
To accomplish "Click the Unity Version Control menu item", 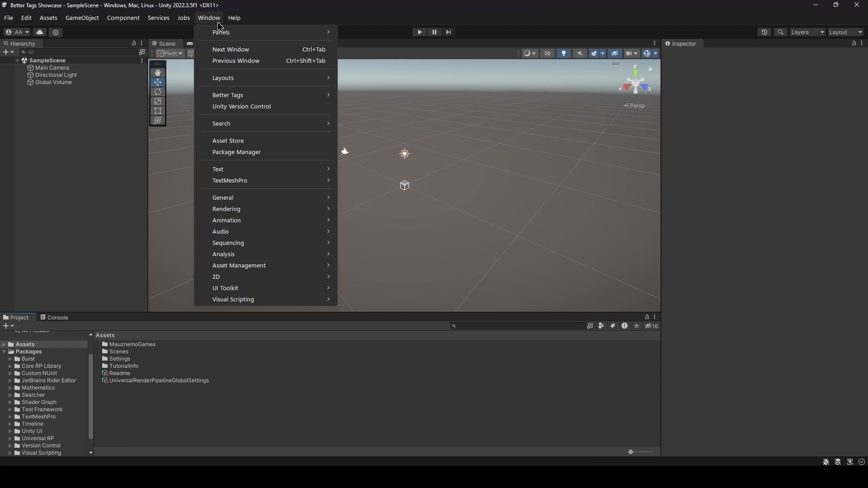I will (241, 105).
